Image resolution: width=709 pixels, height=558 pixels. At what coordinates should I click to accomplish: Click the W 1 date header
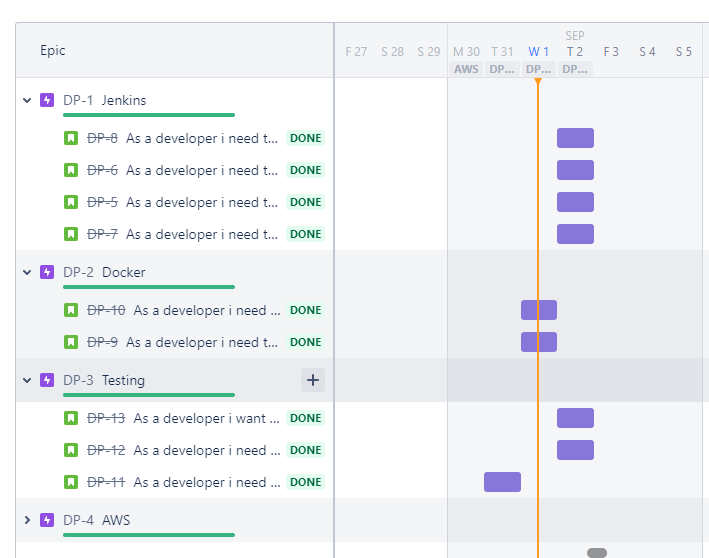(539, 52)
